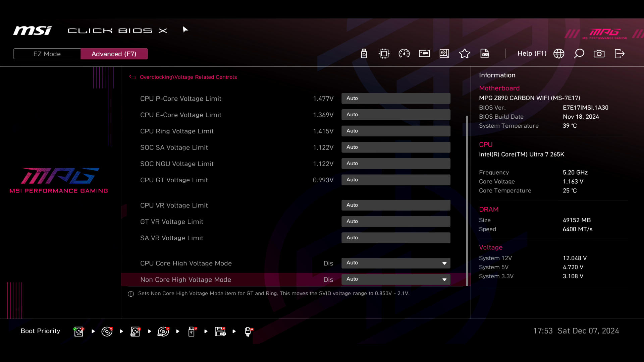Viewport: 644px width, 362px height.
Task: Click the exit icon at top right
Action: click(619, 54)
